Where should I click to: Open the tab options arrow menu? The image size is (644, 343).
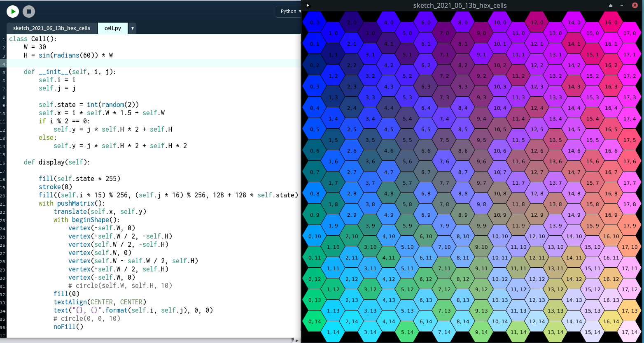(x=132, y=28)
